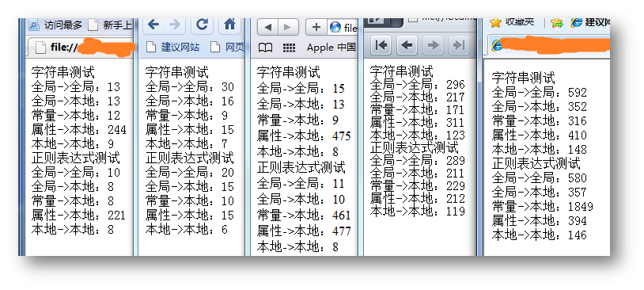Click the 全局->全局：11 result line
This screenshot has width=644, height=290.
pos(301,183)
